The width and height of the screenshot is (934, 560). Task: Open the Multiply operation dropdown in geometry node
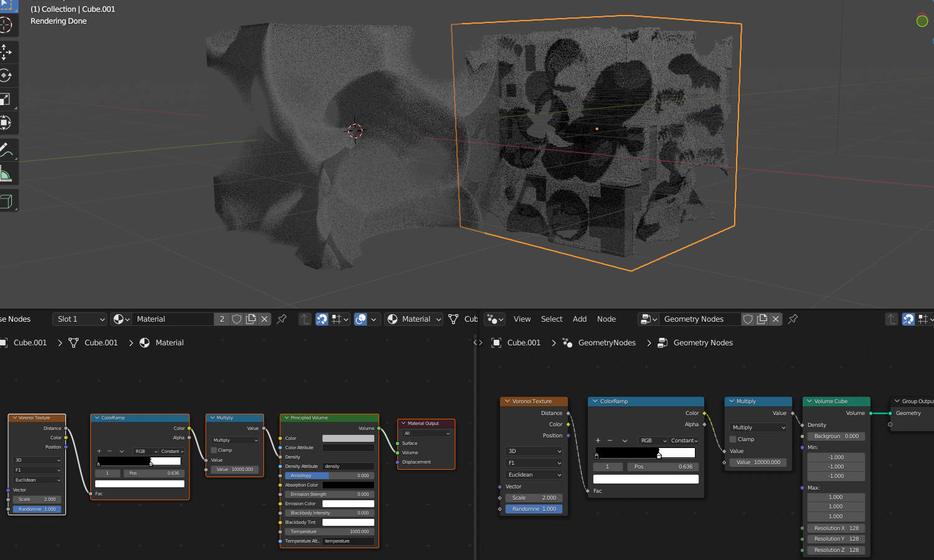(758, 427)
